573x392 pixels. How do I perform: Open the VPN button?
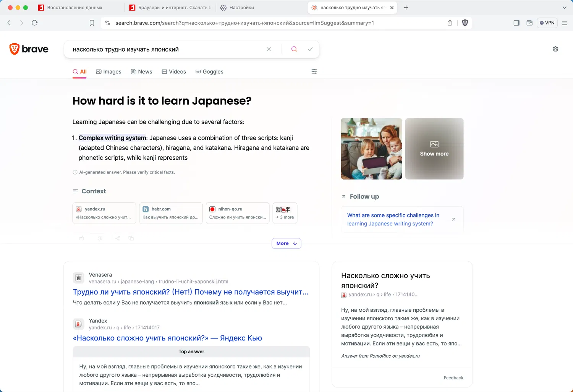pyautogui.click(x=547, y=23)
